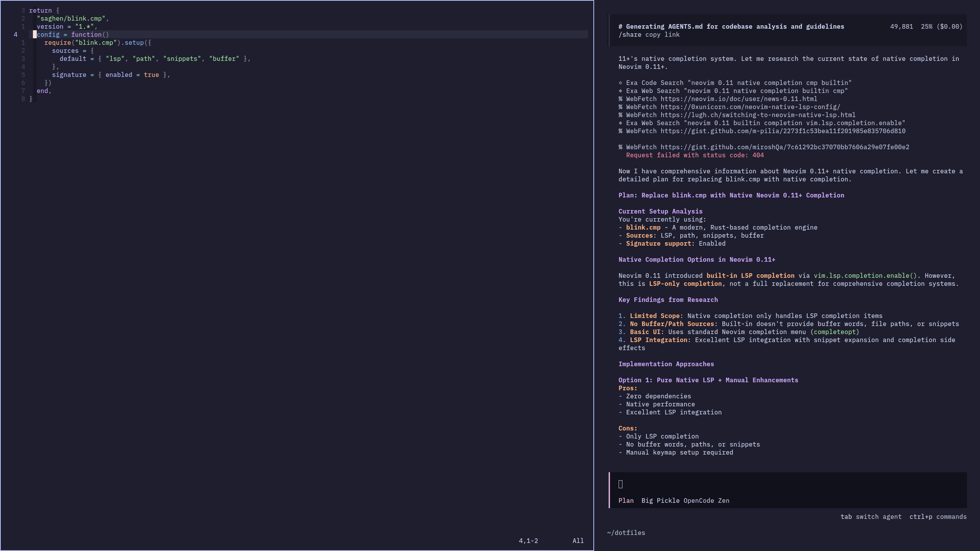Open the neovim.io news-0.11 URL
Screen dimensions: 980x551
pos(738,99)
